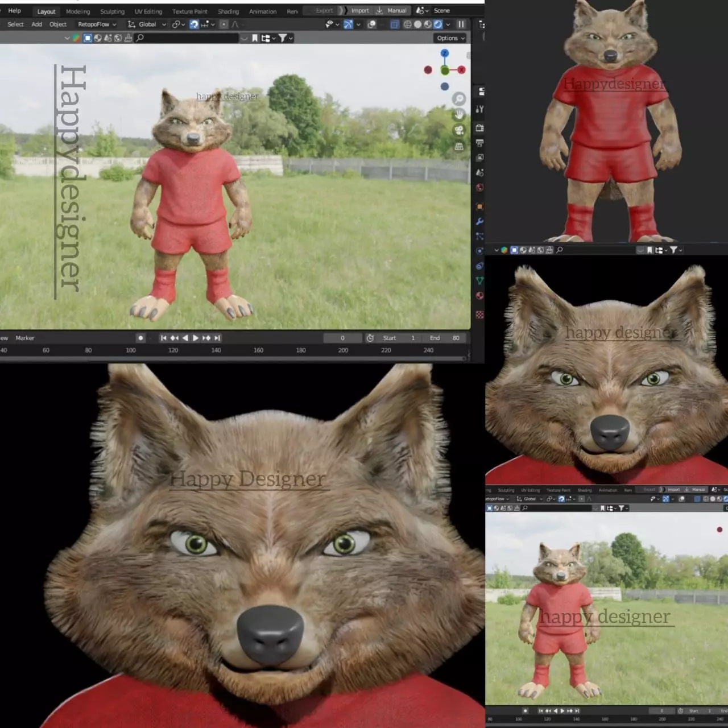Switch to the Sculpting workspace tab
This screenshot has width=728, height=728.
coord(112,11)
